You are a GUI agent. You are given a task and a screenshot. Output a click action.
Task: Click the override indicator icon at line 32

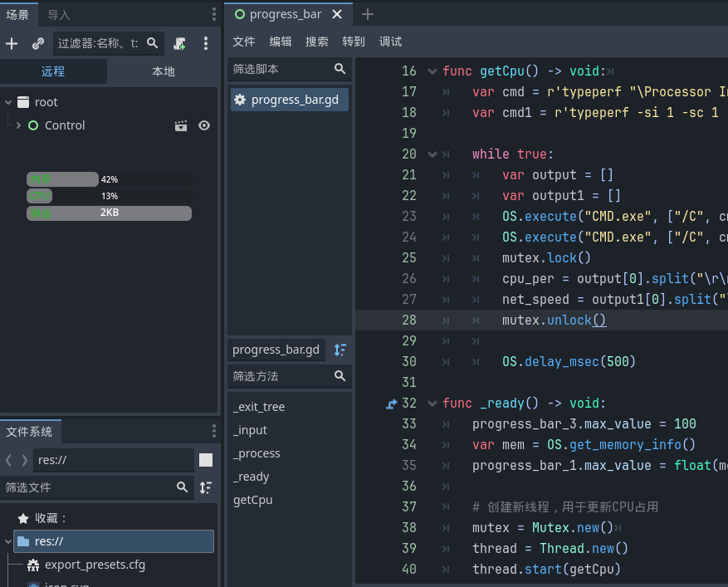[392, 404]
